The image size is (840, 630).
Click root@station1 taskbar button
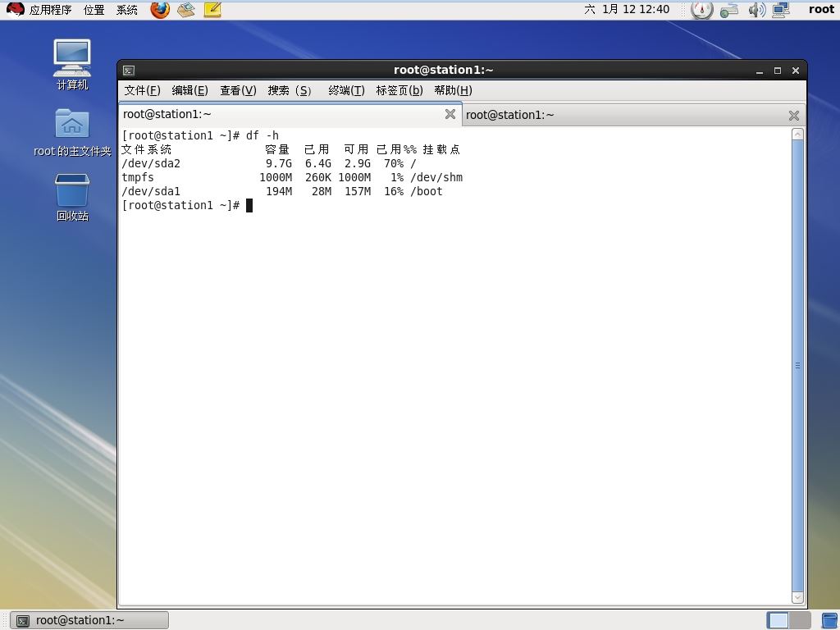[x=89, y=620]
